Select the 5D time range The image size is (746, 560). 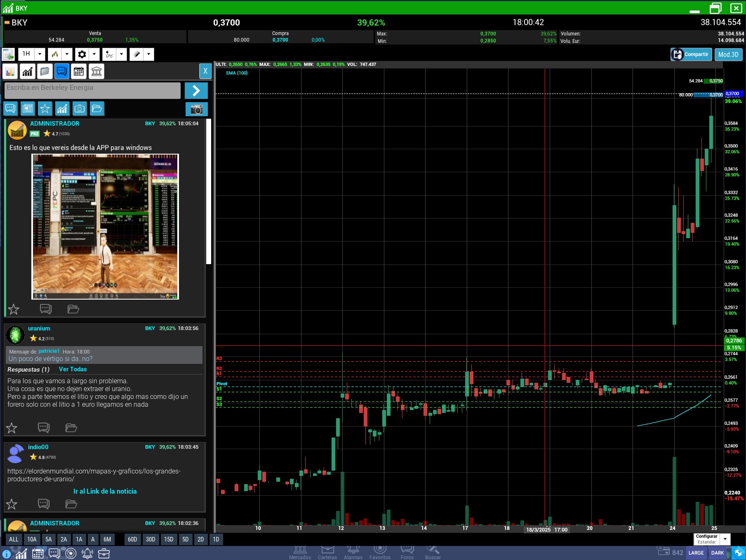coord(186,539)
